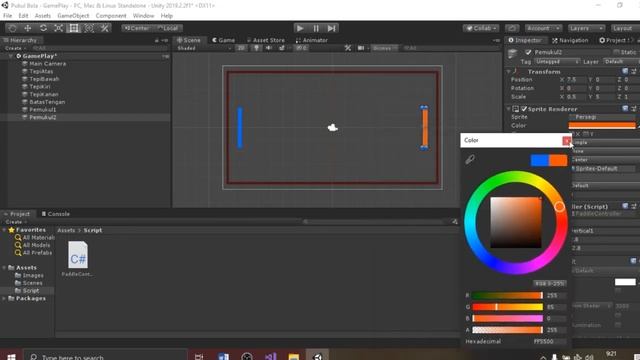This screenshot has width=640, height=360.
Task: Toggle pivot mode Center button
Action: point(137,28)
